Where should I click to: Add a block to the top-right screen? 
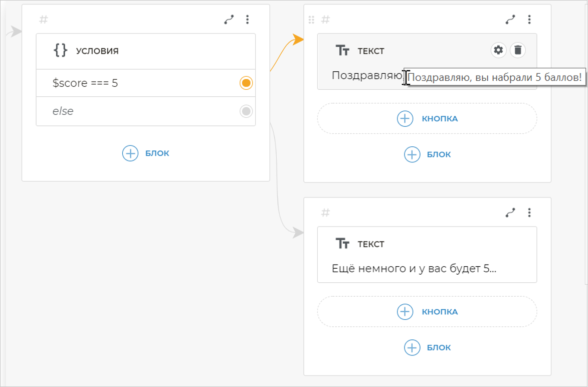coord(427,154)
